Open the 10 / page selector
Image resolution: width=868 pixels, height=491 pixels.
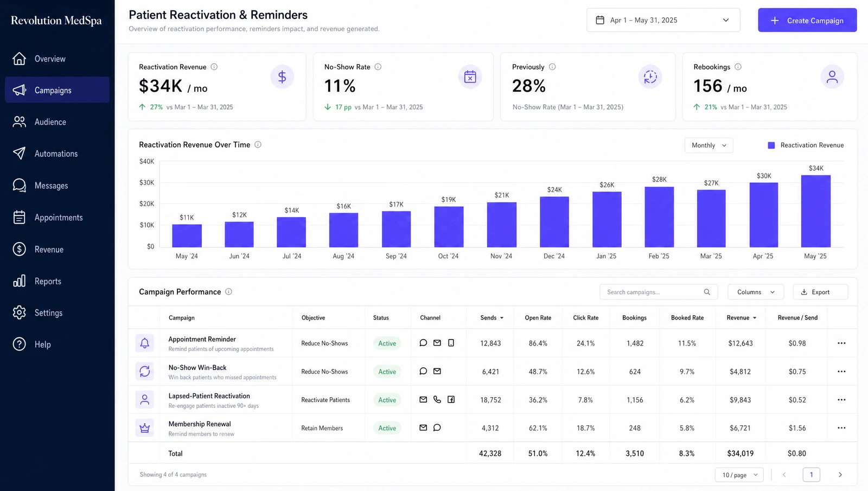point(739,475)
